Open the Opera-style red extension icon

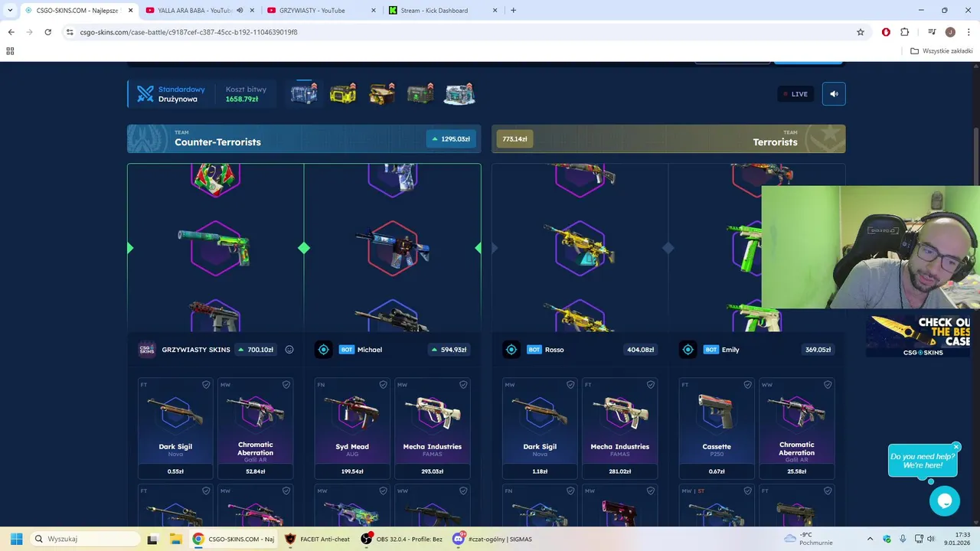click(886, 32)
